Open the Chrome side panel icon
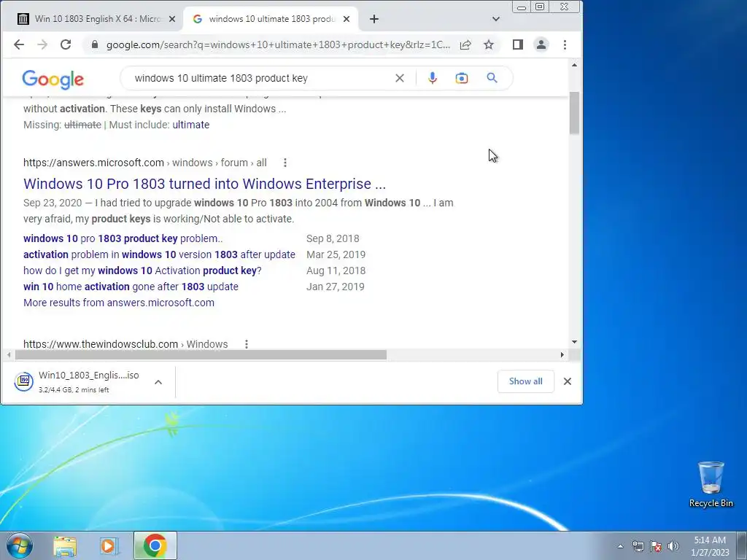Viewport: 747px width, 560px height. pos(518,44)
